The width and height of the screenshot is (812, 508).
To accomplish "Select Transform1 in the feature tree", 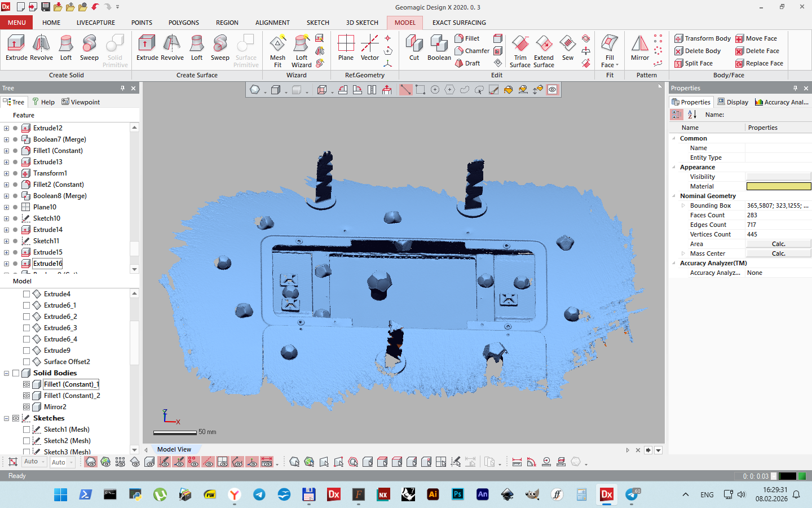I will point(50,173).
